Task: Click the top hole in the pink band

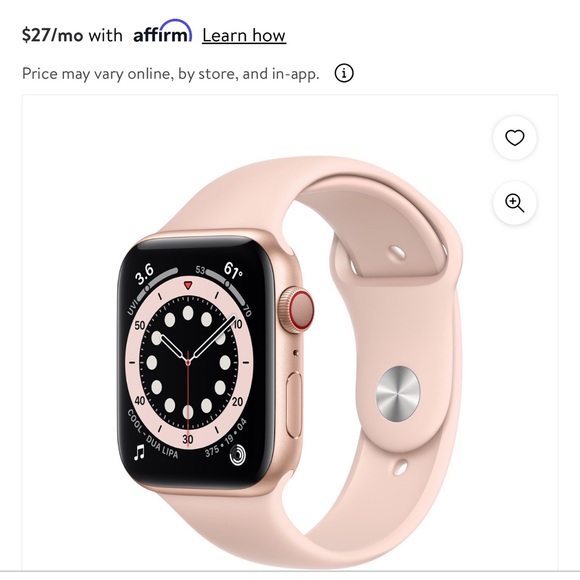Action: click(398, 253)
